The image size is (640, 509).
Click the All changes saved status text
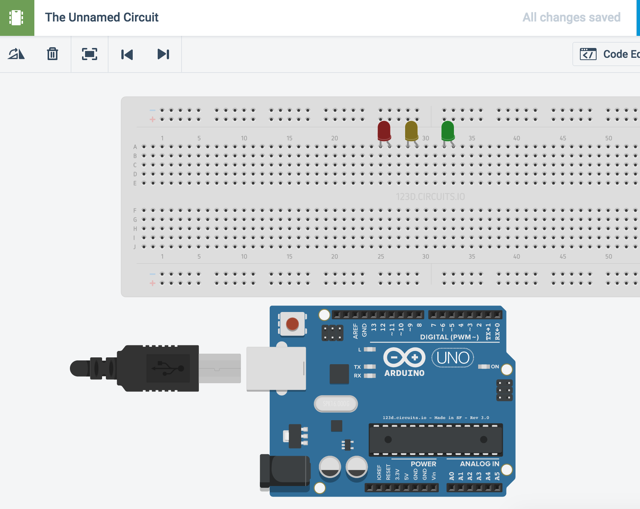tap(571, 17)
